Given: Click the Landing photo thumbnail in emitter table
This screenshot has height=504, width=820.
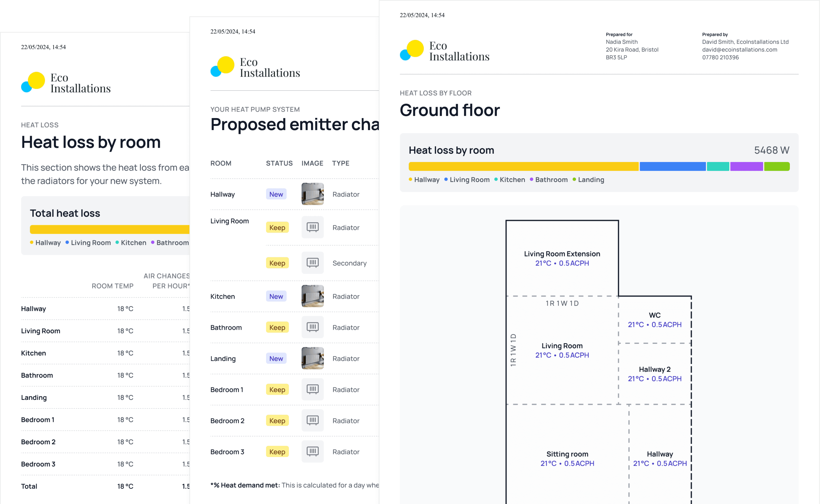Looking at the screenshot, I should [x=313, y=358].
